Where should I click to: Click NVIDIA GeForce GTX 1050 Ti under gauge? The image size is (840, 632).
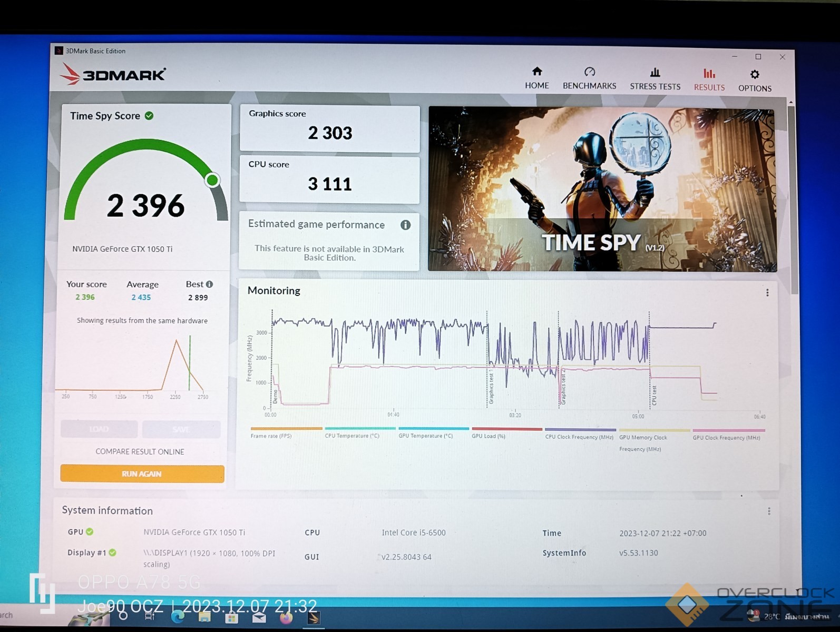[x=122, y=249]
